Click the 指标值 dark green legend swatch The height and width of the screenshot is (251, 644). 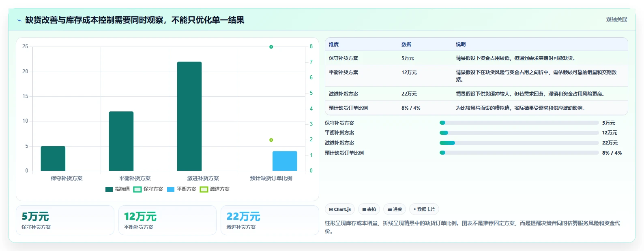[x=109, y=189]
